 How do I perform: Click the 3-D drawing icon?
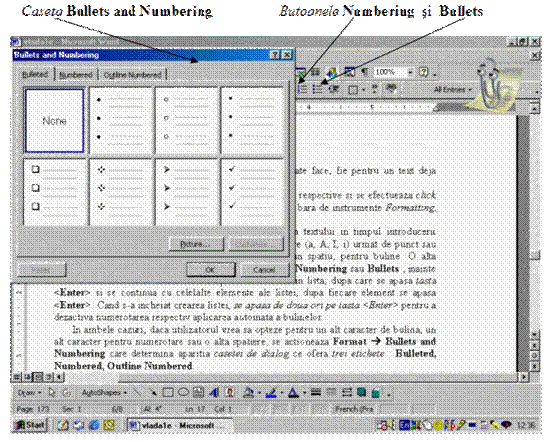(376, 393)
